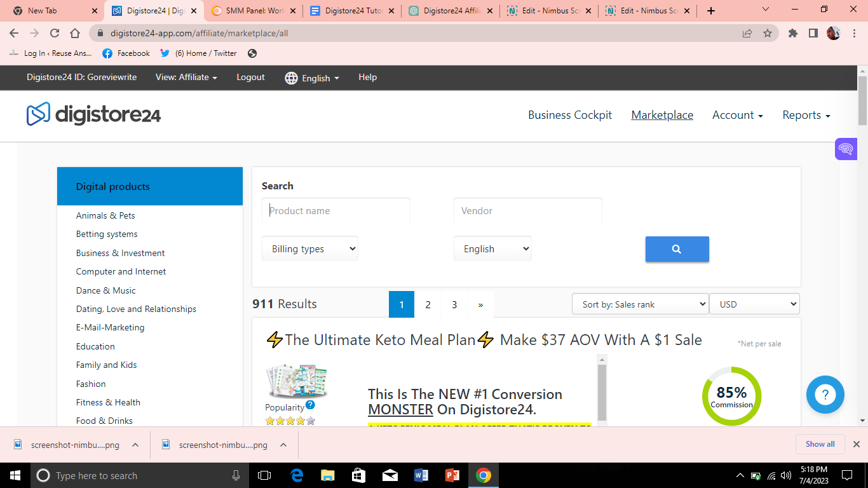Toggle the browser side panel icon
The image size is (868, 488).
point(813,33)
